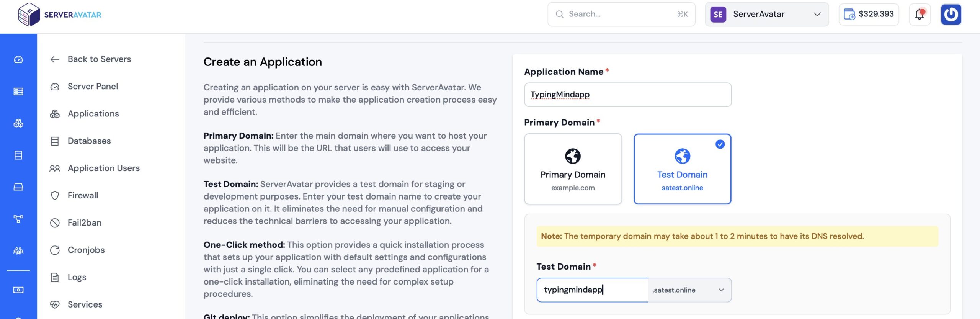Open Logs in sidebar
This screenshot has height=319, width=980.
(x=68, y=277)
